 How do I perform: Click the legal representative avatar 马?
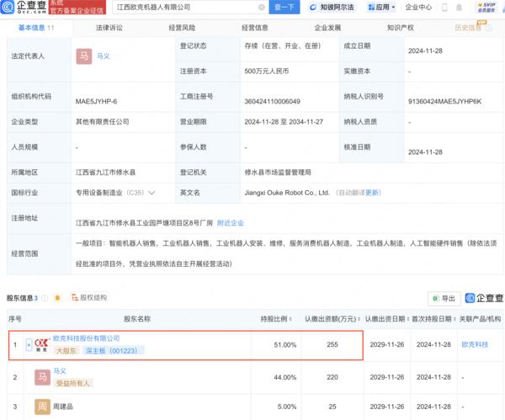point(84,56)
